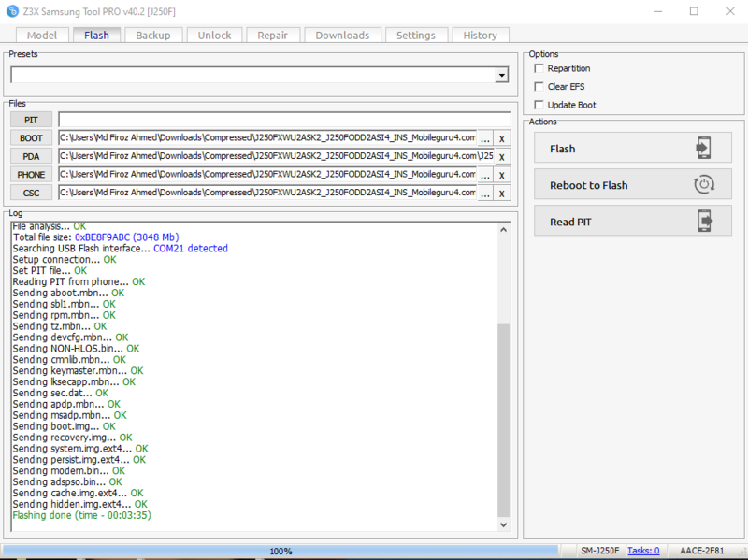Screen dimensions: 748x560
Task: Click the 100% progress bar
Action: (x=280, y=551)
